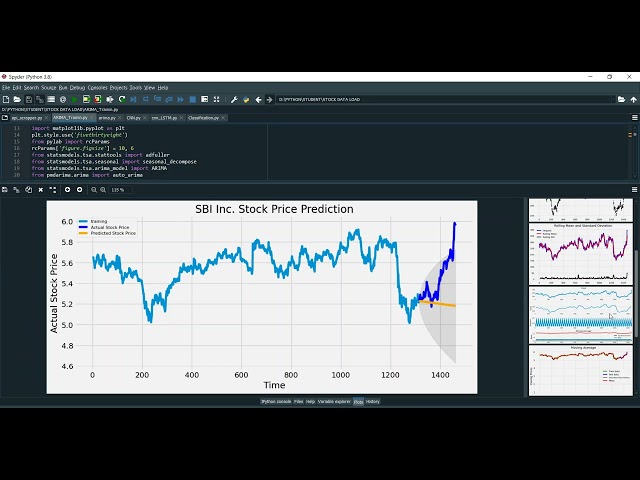This screenshot has height=480, width=640.
Task: Open the file switcher list icon
Action: (x=51, y=99)
